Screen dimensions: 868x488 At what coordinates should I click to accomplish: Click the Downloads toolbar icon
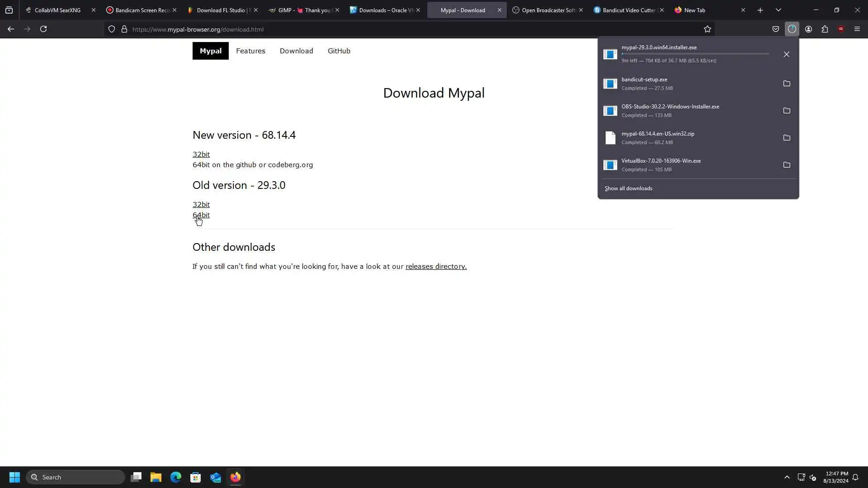[792, 29]
